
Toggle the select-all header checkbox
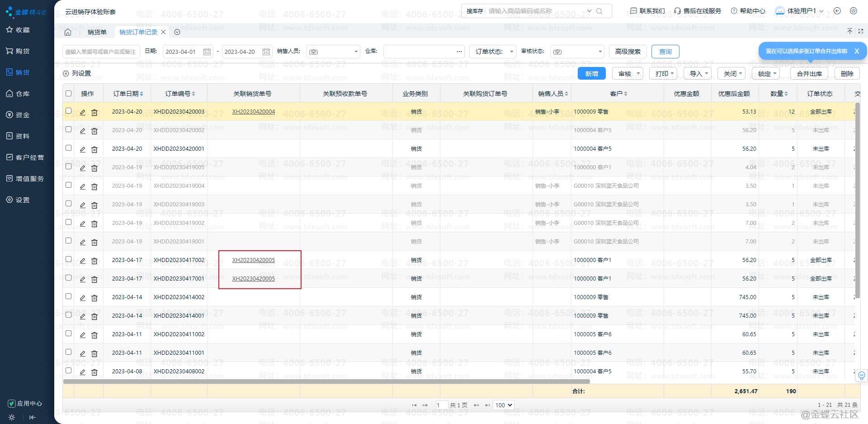coord(69,94)
